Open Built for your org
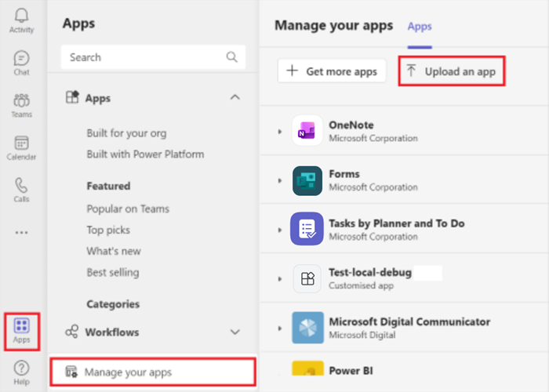Screen dimensions: 549x392 pos(126,133)
